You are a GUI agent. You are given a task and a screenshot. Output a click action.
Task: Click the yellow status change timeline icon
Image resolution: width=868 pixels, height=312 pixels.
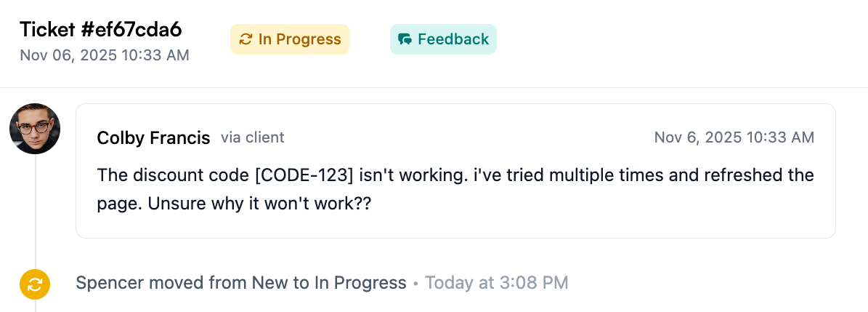pyautogui.click(x=35, y=284)
